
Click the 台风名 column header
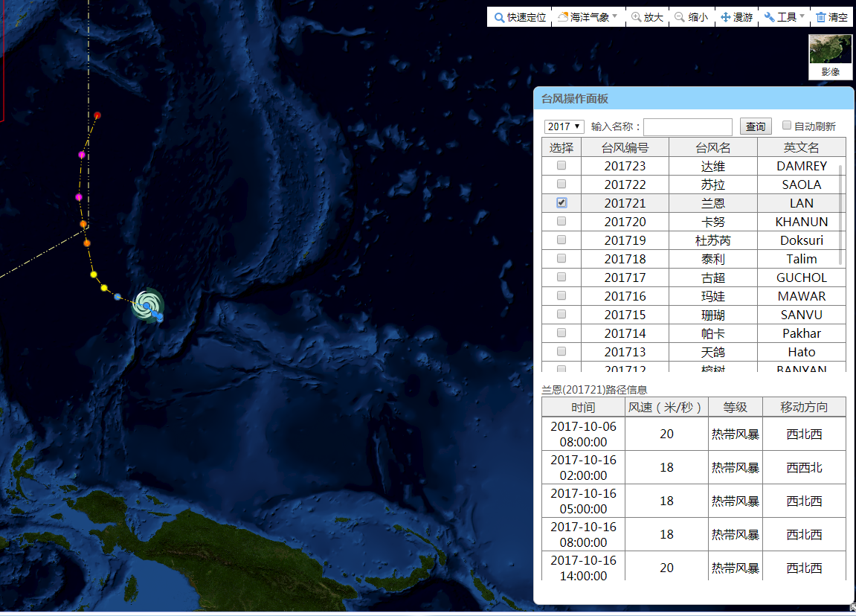pyautogui.click(x=713, y=147)
